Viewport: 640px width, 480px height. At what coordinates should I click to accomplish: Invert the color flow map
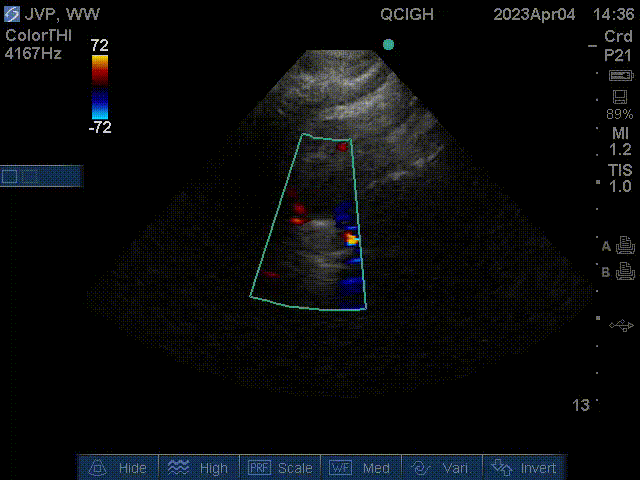click(x=525, y=467)
